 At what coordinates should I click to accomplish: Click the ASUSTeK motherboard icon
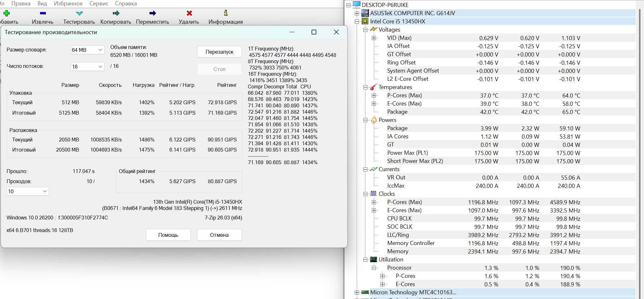point(365,13)
